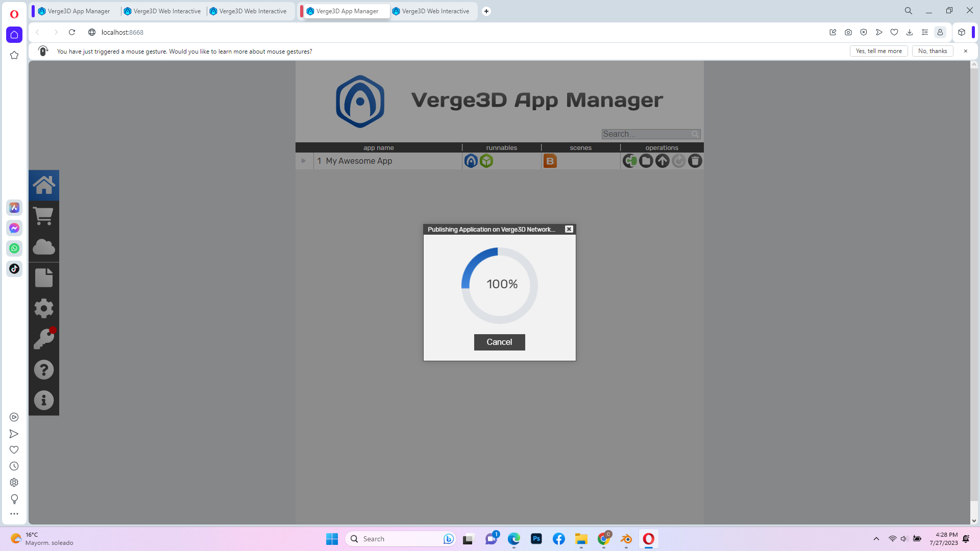Open application folder icon in operations
Screen dimensions: 980x551
646,161
